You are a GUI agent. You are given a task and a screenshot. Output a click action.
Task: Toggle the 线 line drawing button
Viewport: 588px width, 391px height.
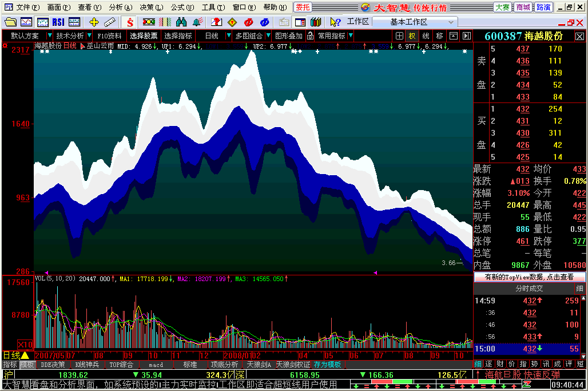tap(426, 35)
